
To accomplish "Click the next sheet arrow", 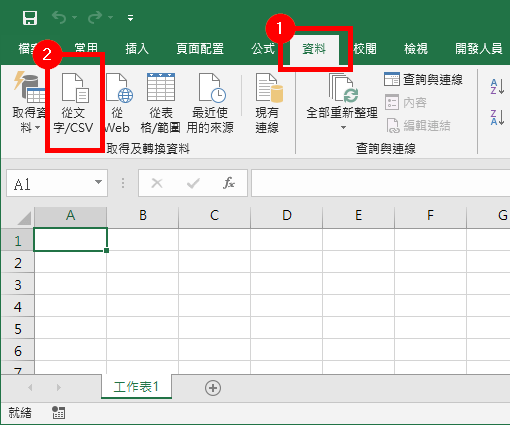I will 59,387.
